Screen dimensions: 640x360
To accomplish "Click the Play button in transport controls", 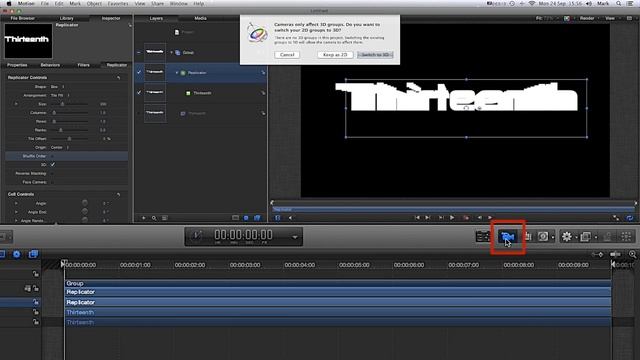I will 452,218.
